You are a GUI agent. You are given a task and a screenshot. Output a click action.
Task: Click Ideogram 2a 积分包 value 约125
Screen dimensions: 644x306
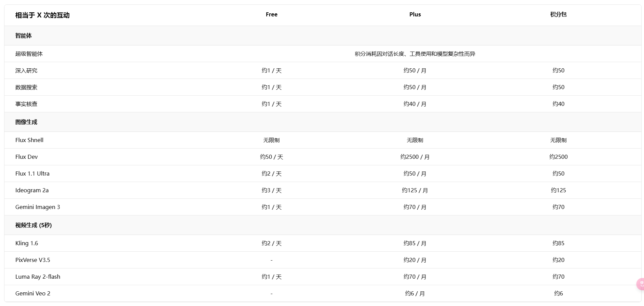[558, 190]
